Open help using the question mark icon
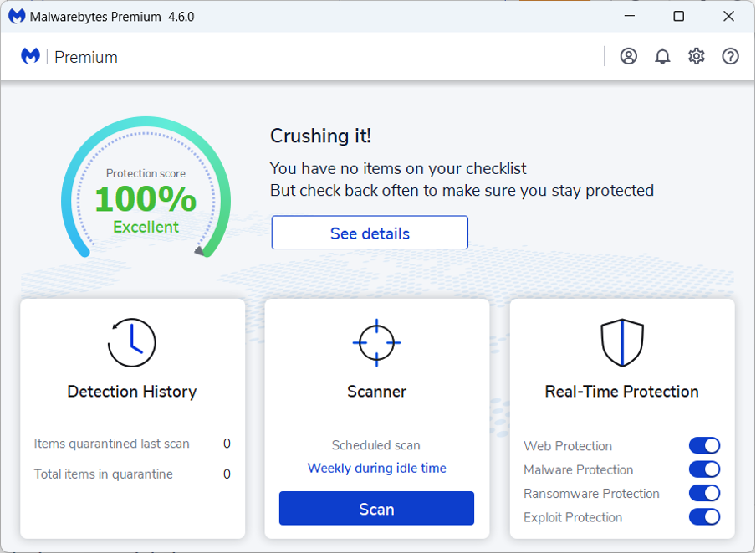 [x=729, y=56]
